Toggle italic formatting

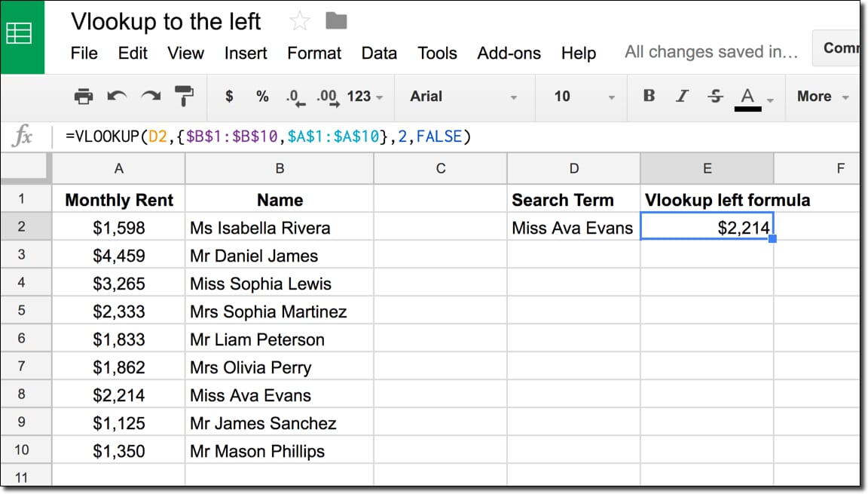tap(681, 97)
